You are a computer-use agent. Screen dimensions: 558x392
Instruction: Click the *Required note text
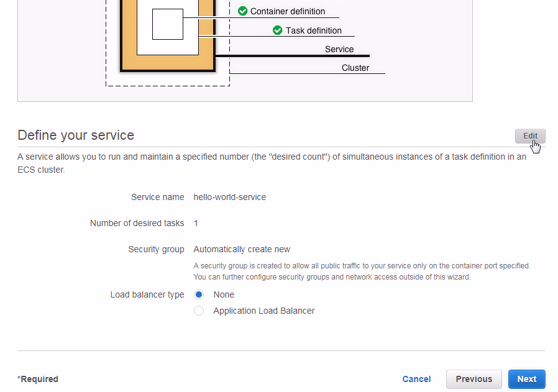pyautogui.click(x=38, y=379)
